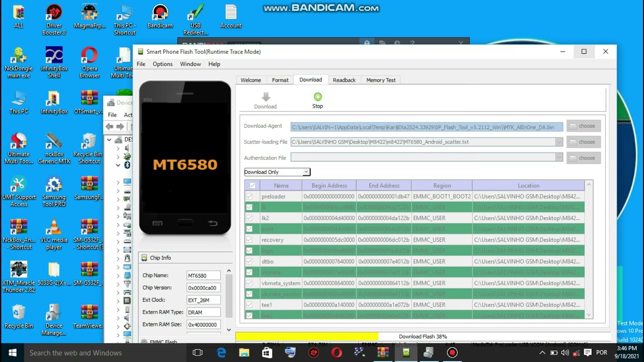644x362 pixels.
Task: Open the Options menu
Action: (x=163, y=64)
